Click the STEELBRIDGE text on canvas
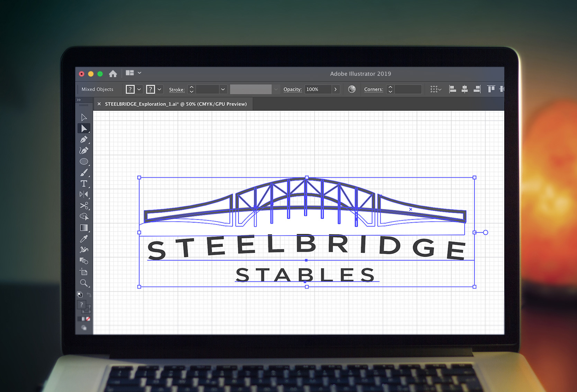The height and width of the screenshot is (392, 577). [306, 247]
